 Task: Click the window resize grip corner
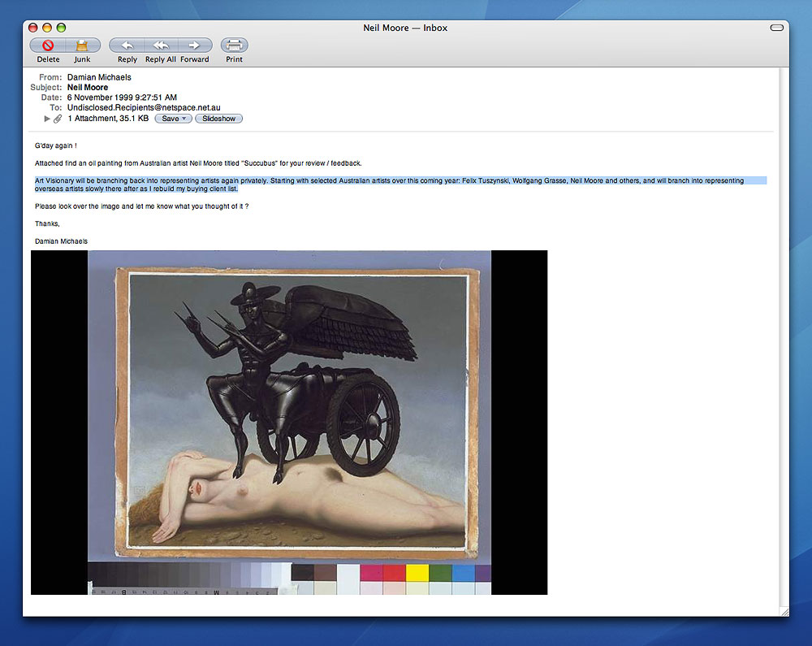784,612
